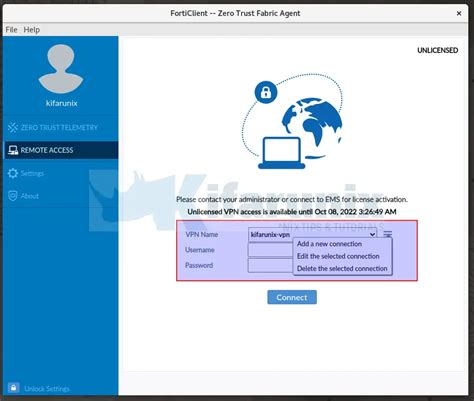
Task: Click the Zero Trust Telemetry icon
Action: pos(13,127)
